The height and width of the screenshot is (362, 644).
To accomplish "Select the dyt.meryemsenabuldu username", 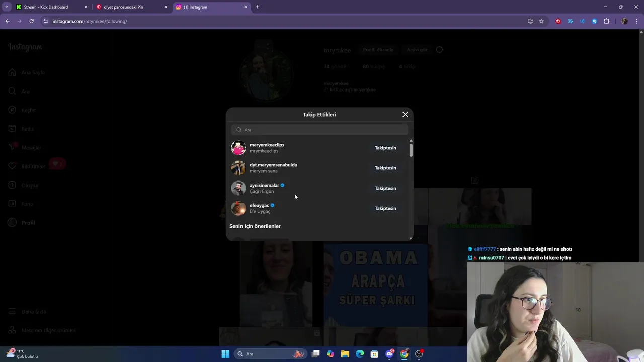I will pos(273,165).
